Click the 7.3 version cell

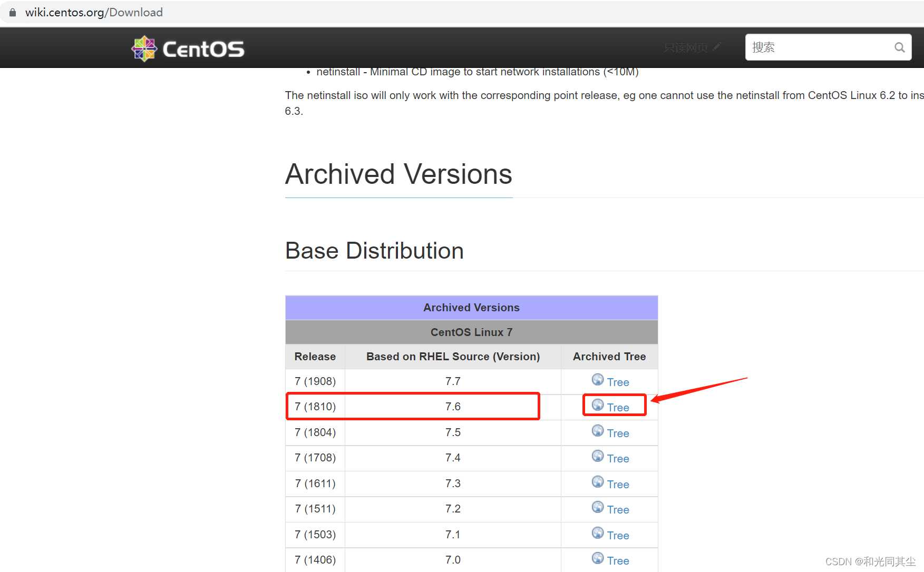[x=453, y=484]
